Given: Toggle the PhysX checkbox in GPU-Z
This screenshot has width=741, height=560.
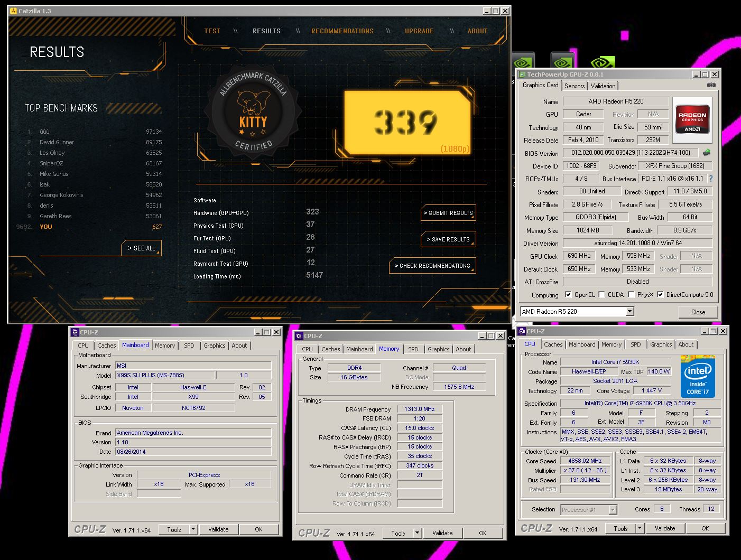Looking at the screenshot, I should pos(631,295).
